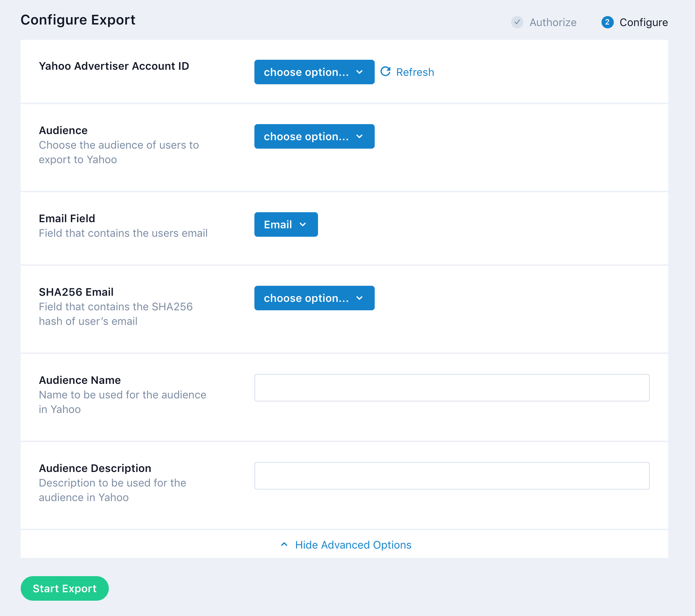Go to the Authorize step
Screen dimensions: 695x616
pos(544,22)
